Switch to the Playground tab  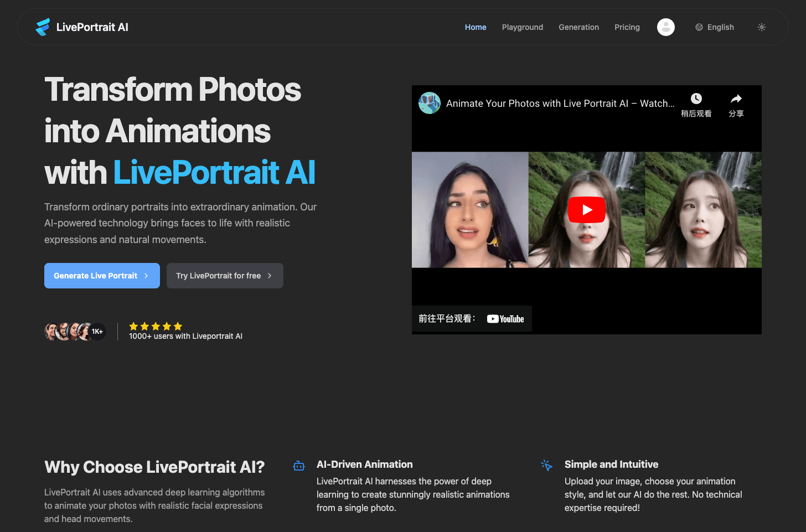pos(522,27)
